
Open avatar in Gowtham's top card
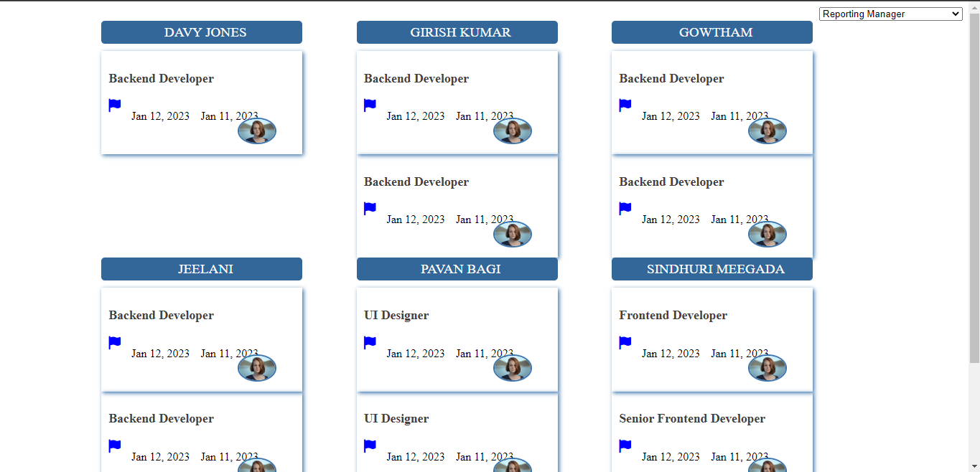[x=767, y=131]
